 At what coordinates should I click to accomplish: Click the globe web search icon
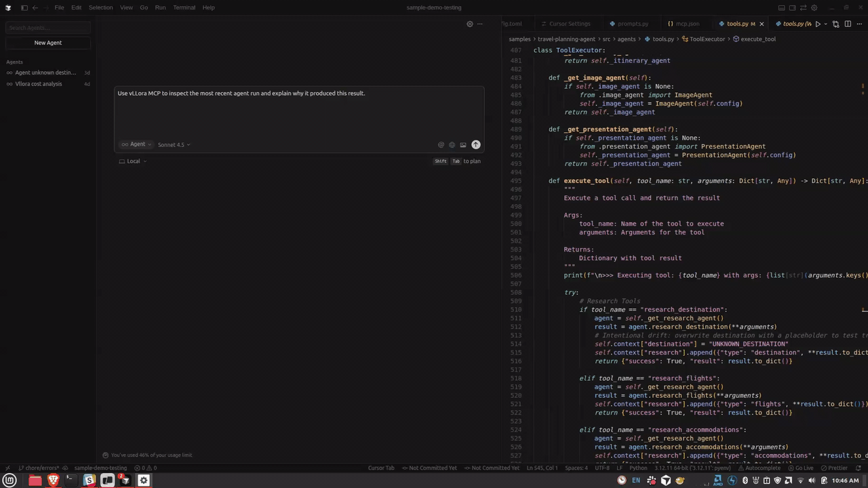coord(452,144)
